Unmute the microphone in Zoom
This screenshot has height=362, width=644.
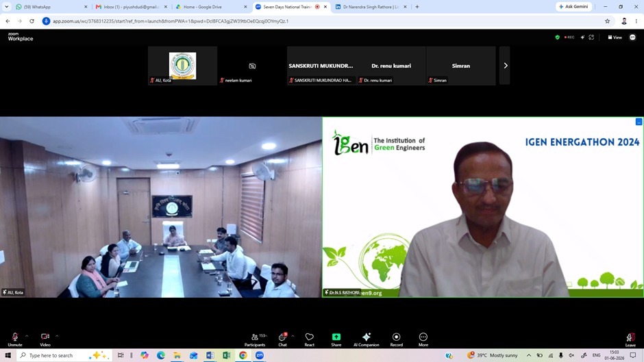15,339
